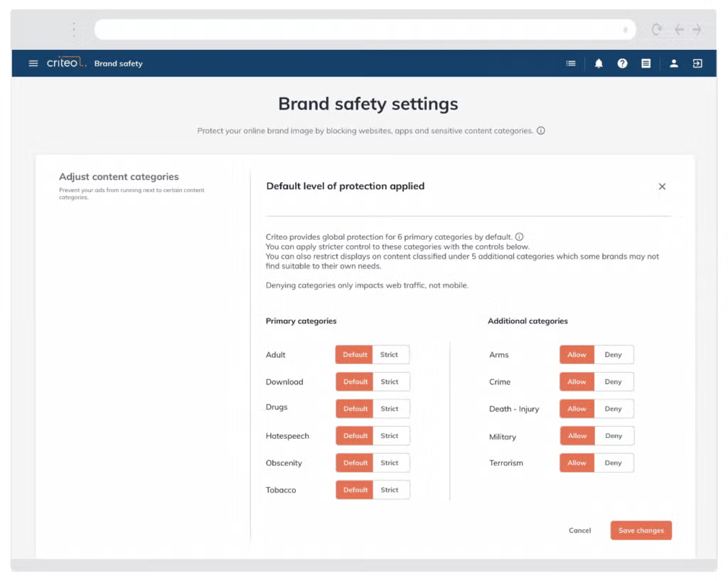Open the help question mark icon
Viewport: 728px width, 581px height.
(x=622, y=63)
